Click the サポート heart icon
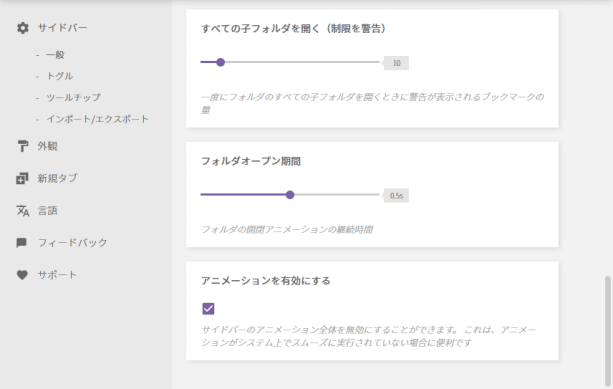This screenshot has height=389, width=613. pos(22,275)
